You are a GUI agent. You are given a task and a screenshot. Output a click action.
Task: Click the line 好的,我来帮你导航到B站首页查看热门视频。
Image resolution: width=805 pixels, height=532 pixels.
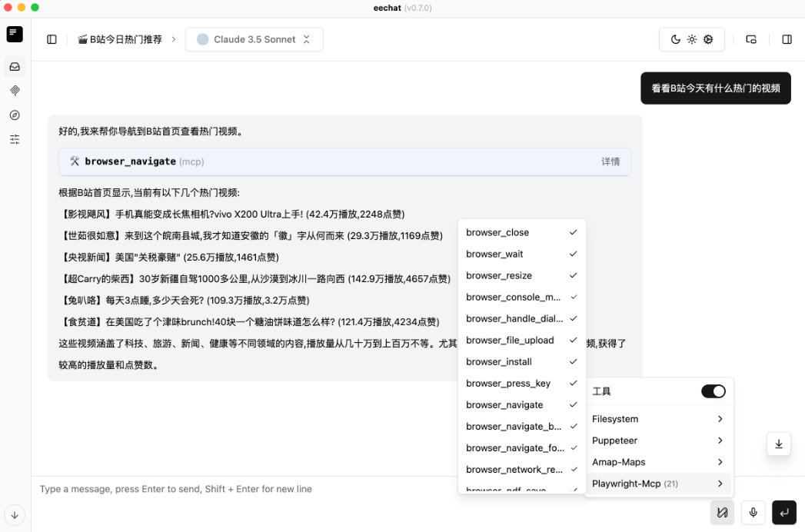[151, 131]
